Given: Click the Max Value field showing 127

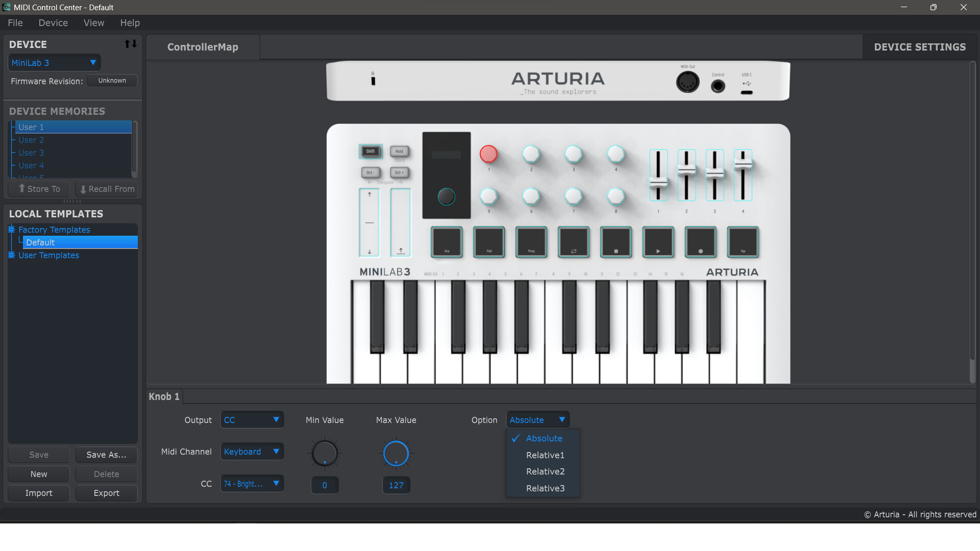Looking at the screenshot, I should pyautogui.click(x=396, y=485).
